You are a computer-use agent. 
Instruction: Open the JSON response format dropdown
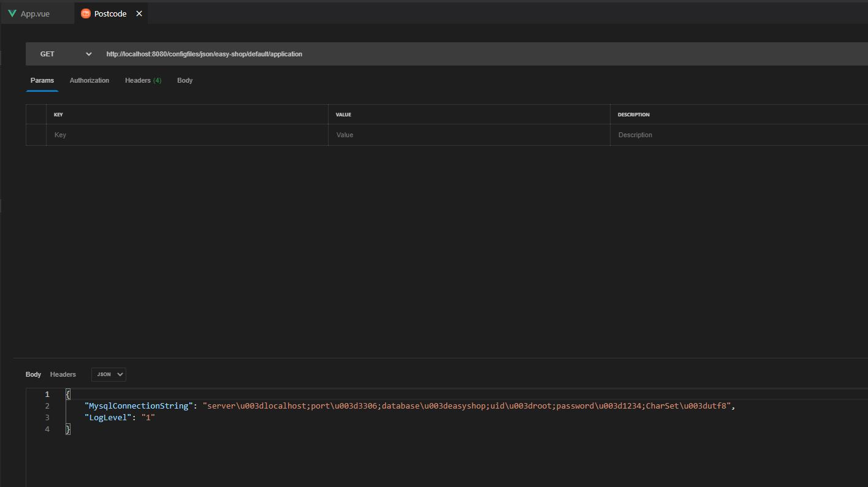pos(108,374)
